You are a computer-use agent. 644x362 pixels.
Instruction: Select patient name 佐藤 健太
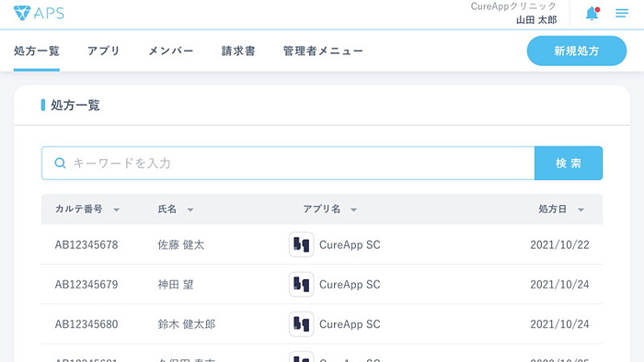tap(180, 244)
